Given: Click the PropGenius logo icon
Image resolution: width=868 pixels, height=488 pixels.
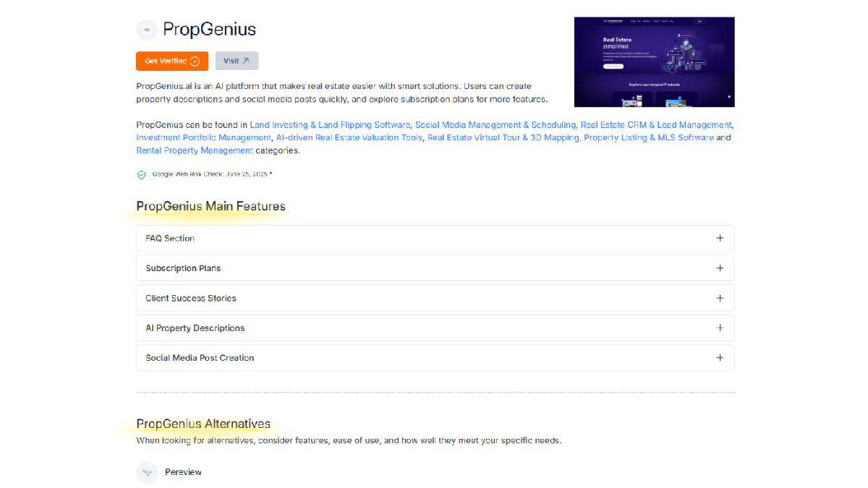Looking at the screenshot, I should point(147,30).
